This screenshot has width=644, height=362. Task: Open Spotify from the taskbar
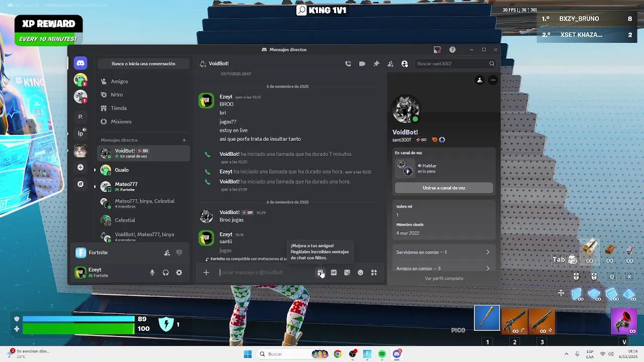click(x=382, y=354)
